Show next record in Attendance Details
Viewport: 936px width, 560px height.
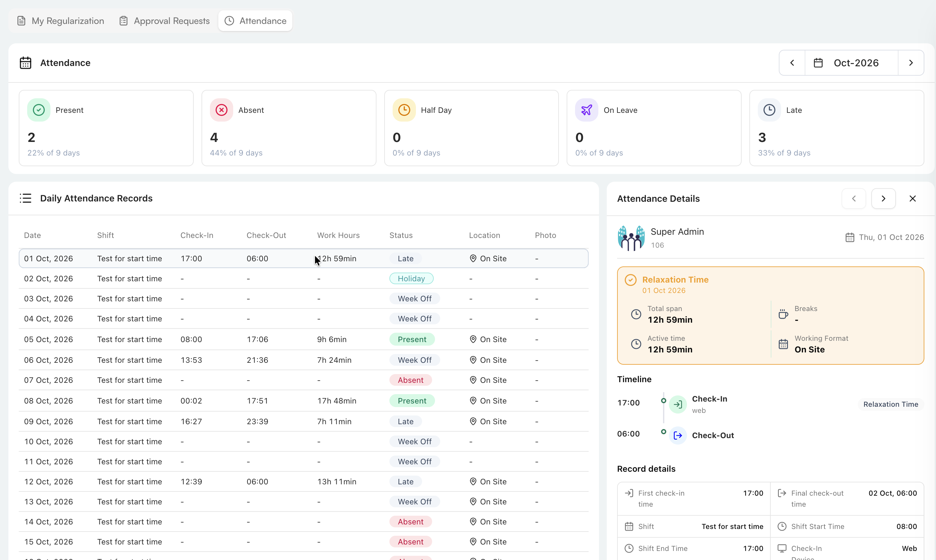(x=883, y=199)
